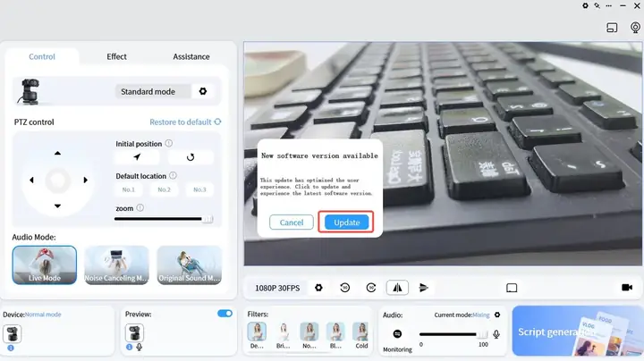Click the microphone icon next to volume slider
This screenshot has width=644, height=361.
[x=496, y=334]
